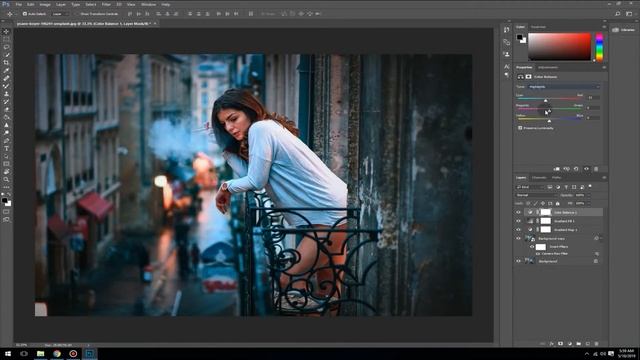The height and width of the screenshot is (360, 640).
Task: Toggle the Auto-Select checkbox
Action: tap(24, 14)
